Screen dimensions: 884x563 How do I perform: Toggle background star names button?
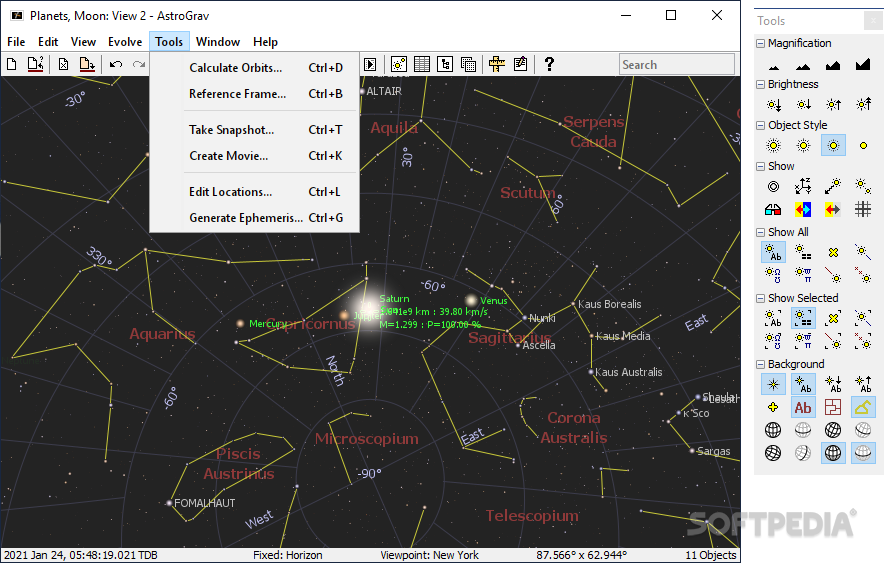[803, 384]
